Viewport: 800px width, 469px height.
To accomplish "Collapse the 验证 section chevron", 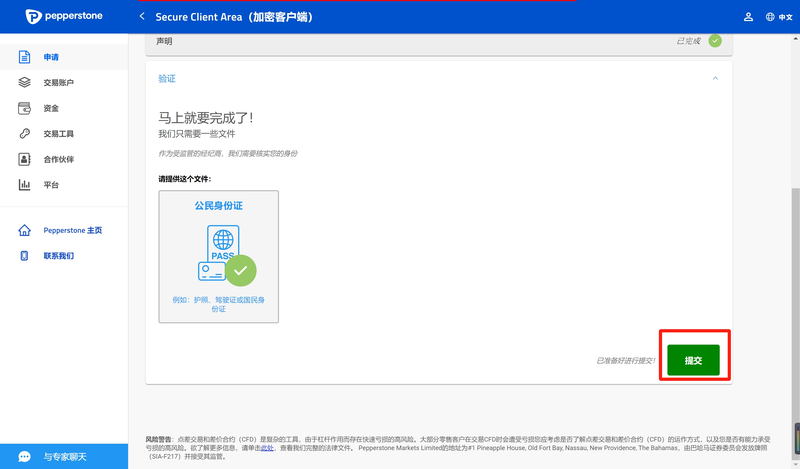I will (715, 78).
